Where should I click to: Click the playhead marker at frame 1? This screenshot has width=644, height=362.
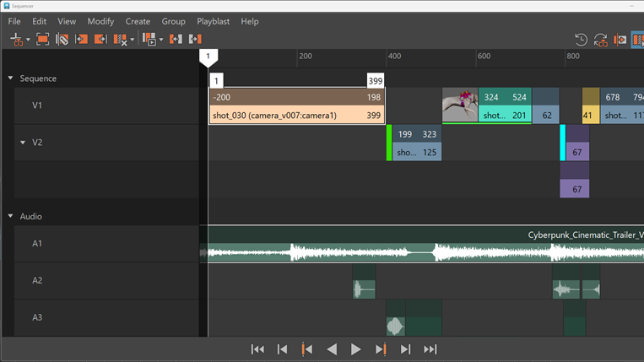(208, 57)
